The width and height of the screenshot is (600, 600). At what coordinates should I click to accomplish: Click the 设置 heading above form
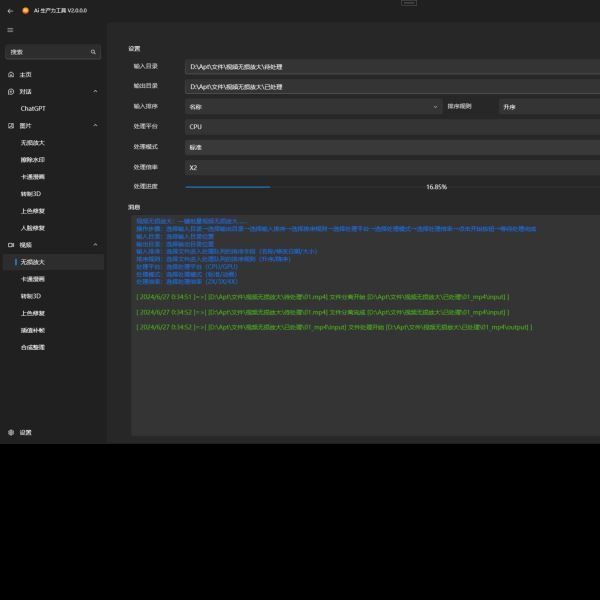pyautogui.click(x=134, y=49)
